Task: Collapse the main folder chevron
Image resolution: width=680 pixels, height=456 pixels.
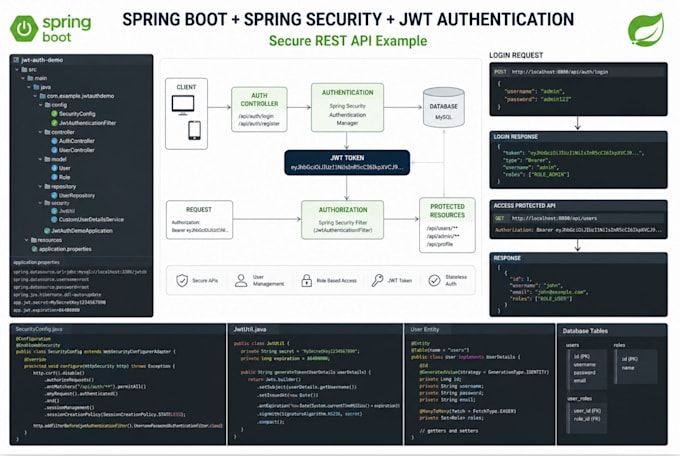Action: click(23, 78)
